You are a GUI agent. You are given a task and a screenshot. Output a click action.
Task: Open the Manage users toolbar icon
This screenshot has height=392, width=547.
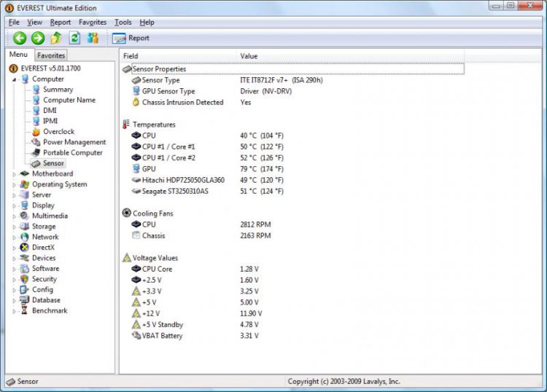[x=93, y=38]
